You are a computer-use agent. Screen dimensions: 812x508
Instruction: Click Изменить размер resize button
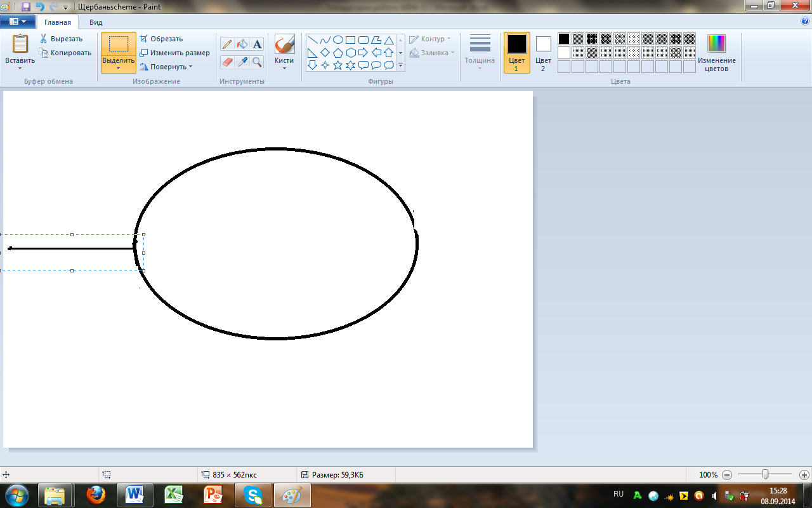coord(174,53)
